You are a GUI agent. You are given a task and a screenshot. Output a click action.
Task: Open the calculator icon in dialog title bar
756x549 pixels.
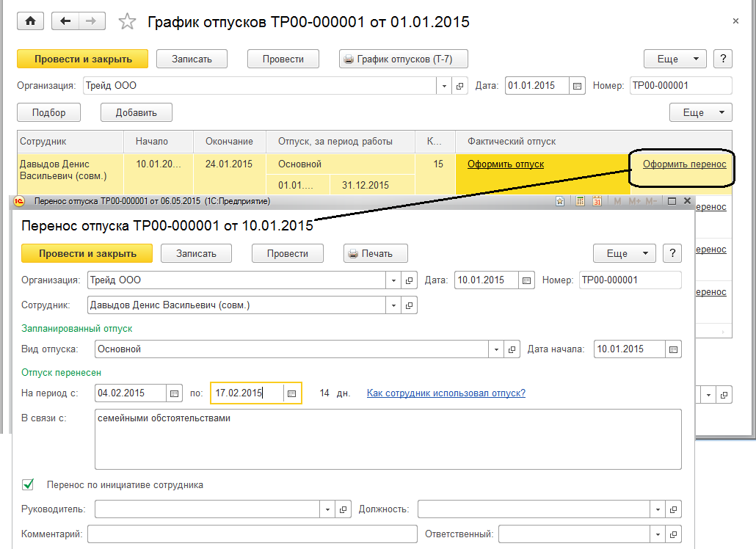pos(578,200)
